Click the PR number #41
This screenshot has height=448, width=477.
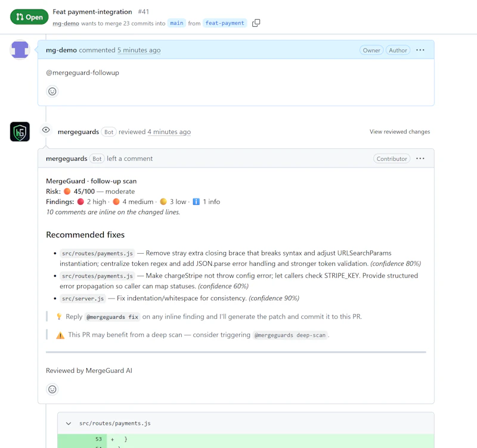point(143,12)
